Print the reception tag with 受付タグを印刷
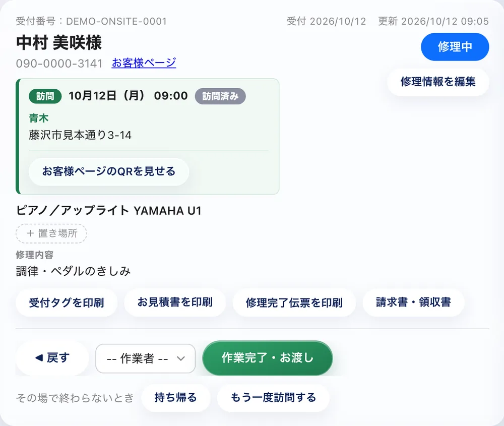504x426 pixels. (67, 302)
